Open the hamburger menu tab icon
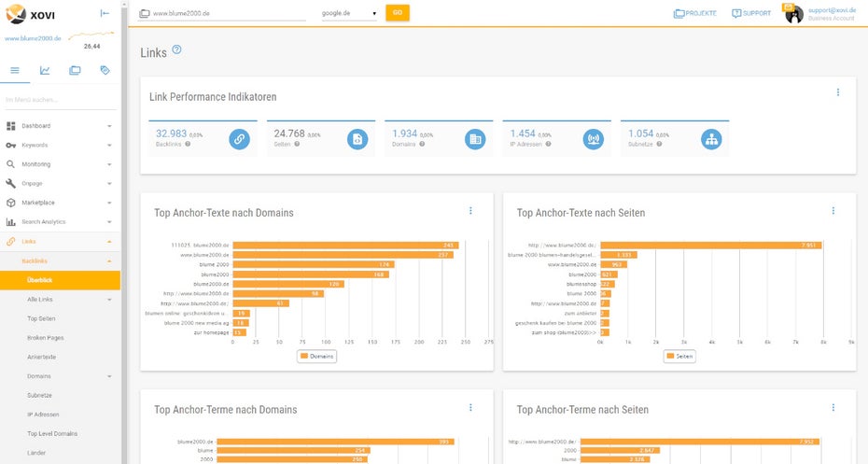The height and width of the screenshot is (464, 868). [x=15, y=70]
